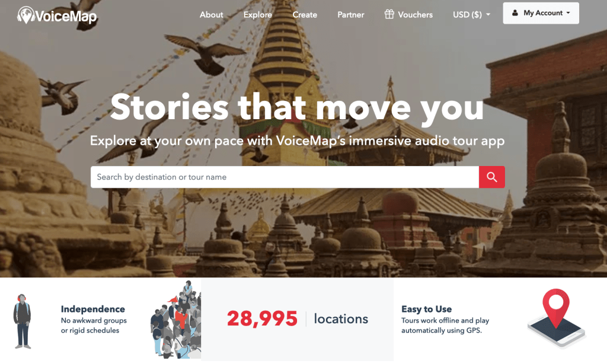
Task: Expand the My Account dropdown arrow
Action: click(568, 13)
